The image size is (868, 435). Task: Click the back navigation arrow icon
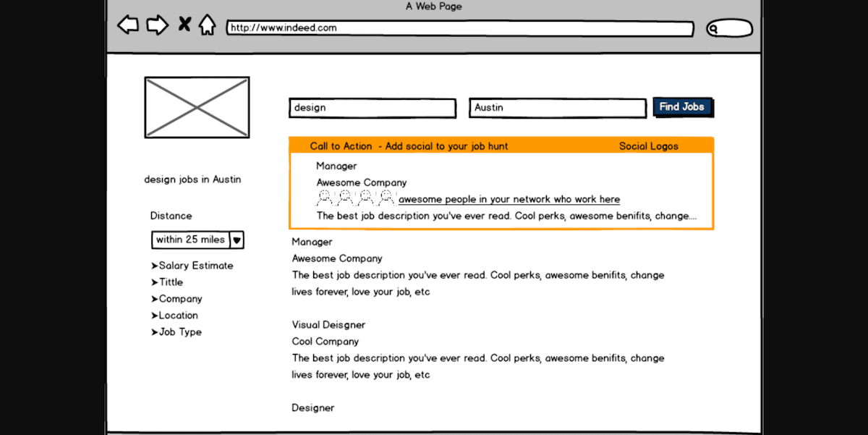click(128, 24)
